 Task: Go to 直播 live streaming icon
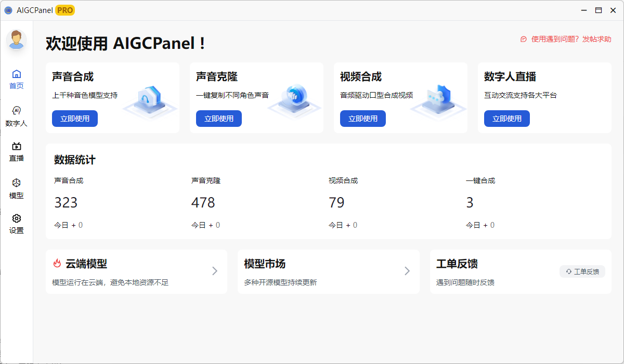point(17,147)
